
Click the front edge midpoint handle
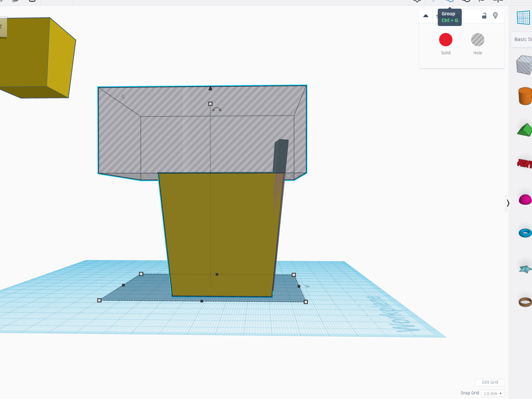pyautogui.click(x=202, y=301)
